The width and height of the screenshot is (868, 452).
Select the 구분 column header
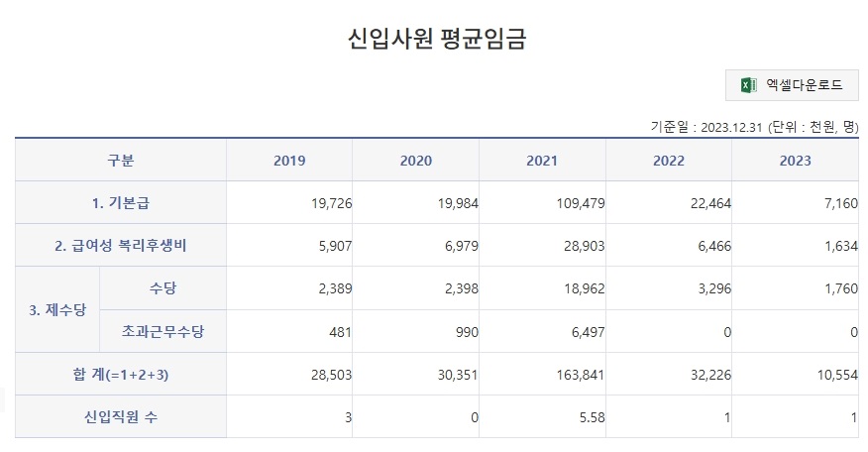coord(121,161)
